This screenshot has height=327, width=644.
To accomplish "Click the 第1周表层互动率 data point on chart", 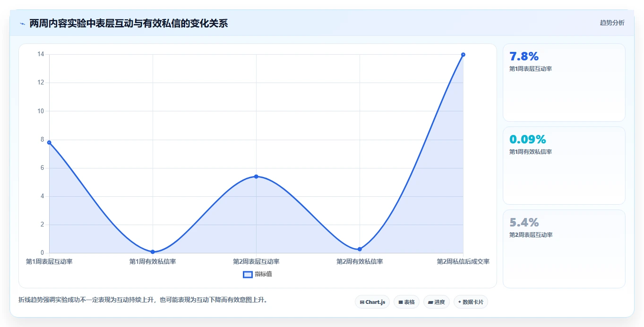I will point(49,143).
